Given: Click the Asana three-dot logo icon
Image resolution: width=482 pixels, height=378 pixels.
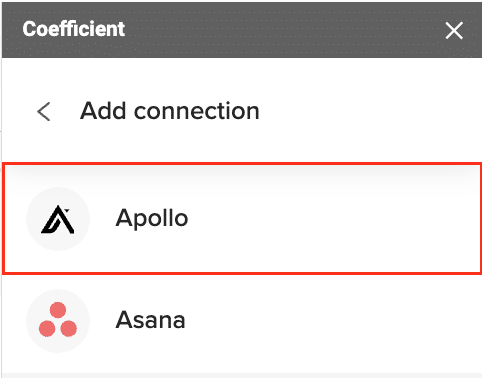Looking at the screenshot, I should click(58, 319).
